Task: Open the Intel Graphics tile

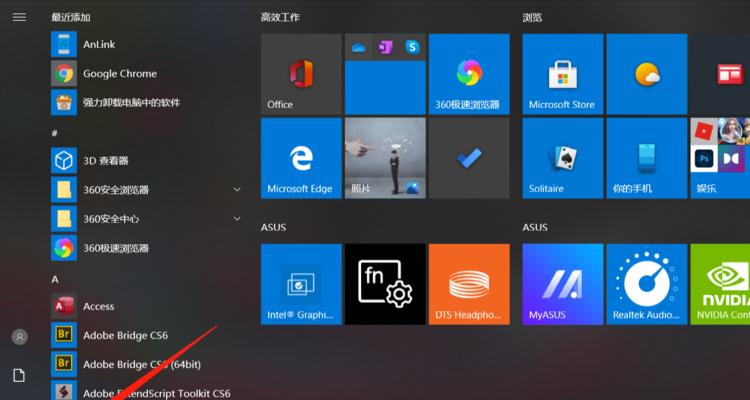Action: pyautogui.click(x=301, y=284)
